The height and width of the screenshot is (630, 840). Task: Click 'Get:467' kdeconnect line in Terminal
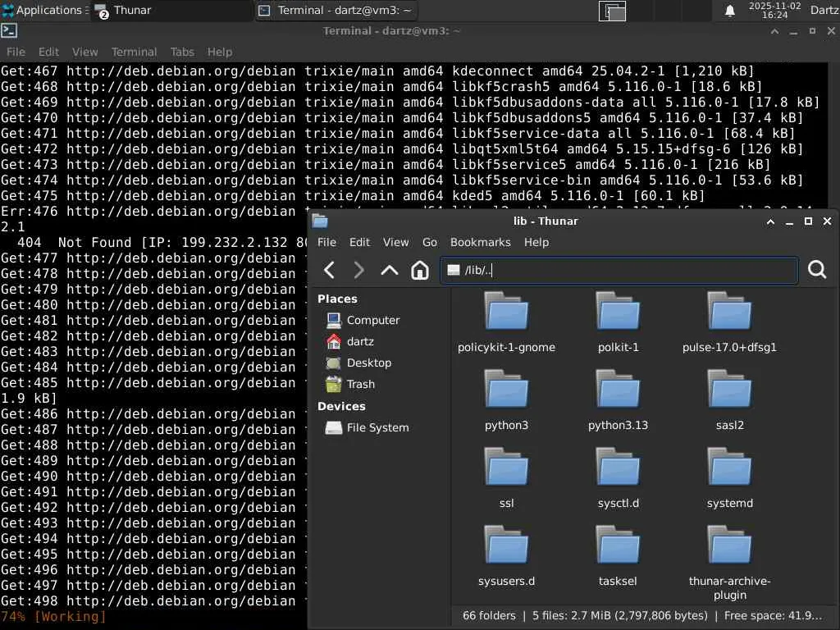click(x=377, y=71)
